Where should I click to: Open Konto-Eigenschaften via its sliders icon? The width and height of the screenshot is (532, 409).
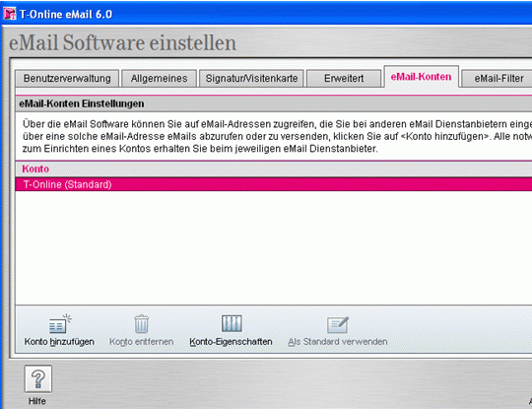[x=232, y=323]
